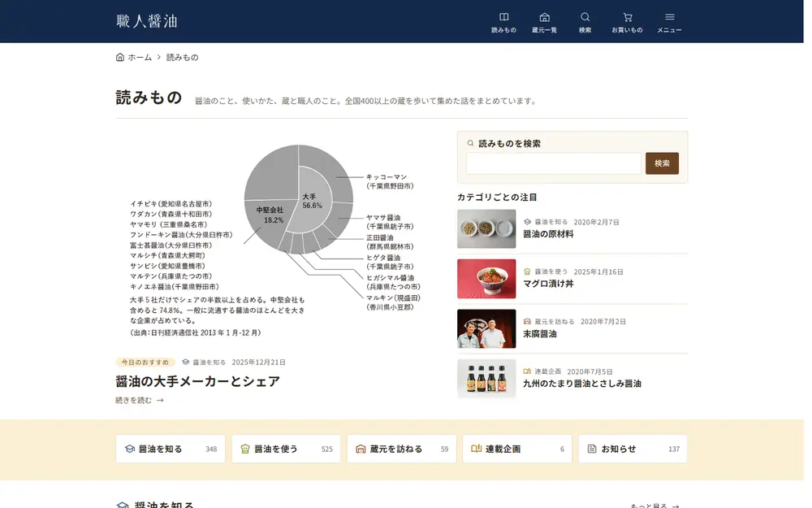Viewport: 812px width, 508px height.
Task: Click the brown 検索 button
Action: pos(662,163)
